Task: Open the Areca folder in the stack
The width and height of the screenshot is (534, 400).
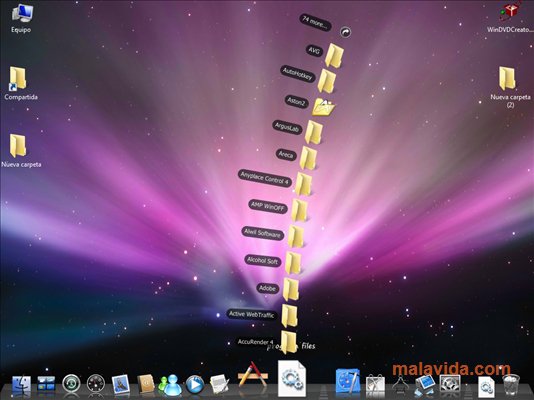Action: (x=308, y=158)
